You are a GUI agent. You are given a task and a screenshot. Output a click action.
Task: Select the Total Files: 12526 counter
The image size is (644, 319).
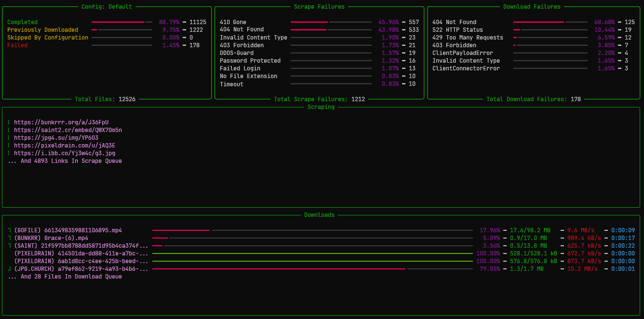[x=107, y=99]
